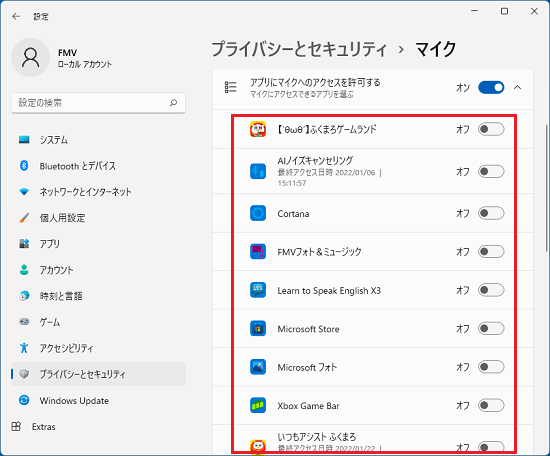The height and width of the screenshot is (456, 550).
Task: Click the システム monitor icon
Action: [24, 140]
